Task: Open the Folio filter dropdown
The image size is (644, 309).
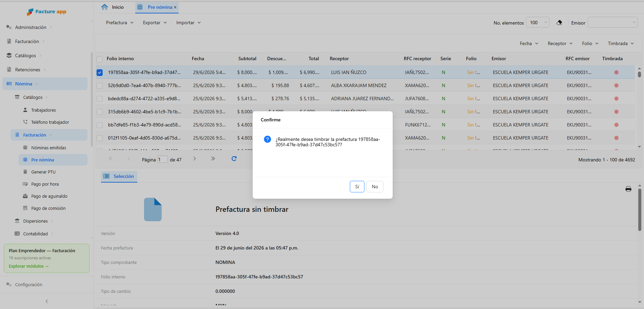Action: pyautogui.click(x=590, y=43)
